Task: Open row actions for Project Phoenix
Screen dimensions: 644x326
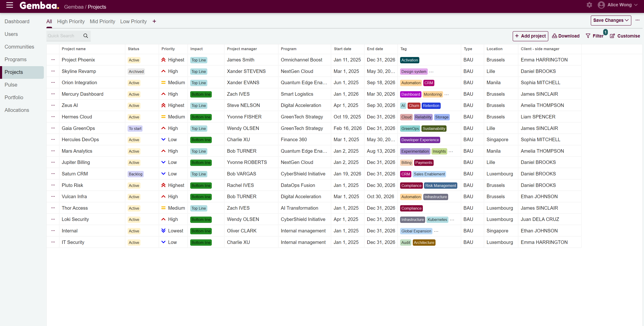Action: pyautogui.click(x=53, y=60)
